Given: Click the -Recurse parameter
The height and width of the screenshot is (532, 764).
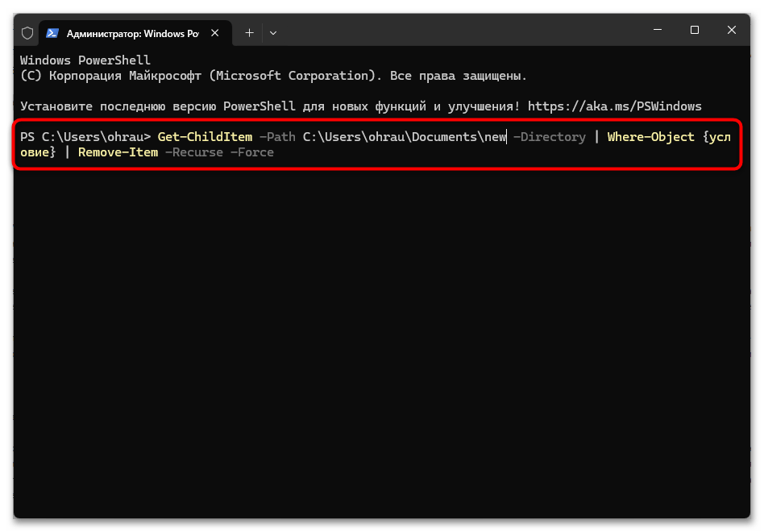Looking at the screenshot, I should 194,152.
